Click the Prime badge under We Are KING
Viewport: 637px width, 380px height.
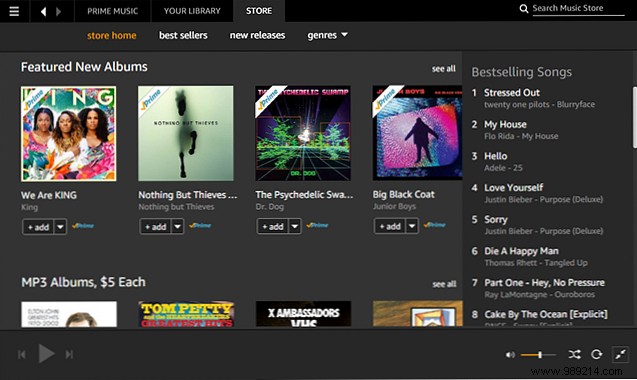point(83,226)
